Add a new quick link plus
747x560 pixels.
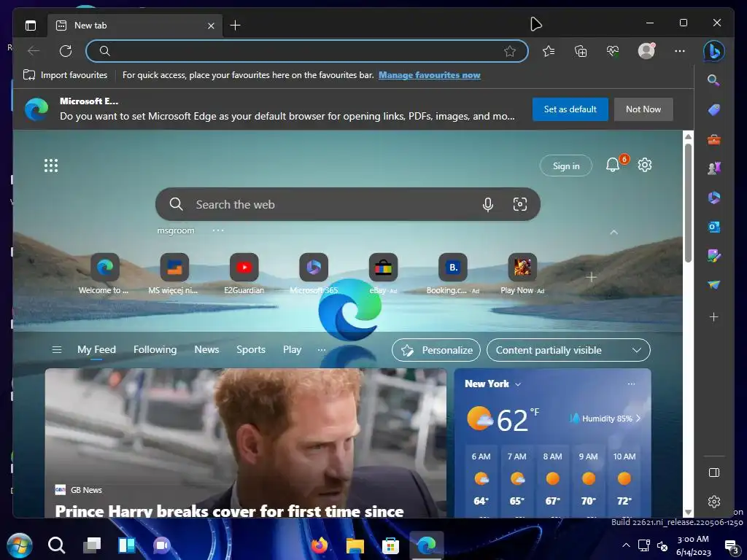coord(591,277)
